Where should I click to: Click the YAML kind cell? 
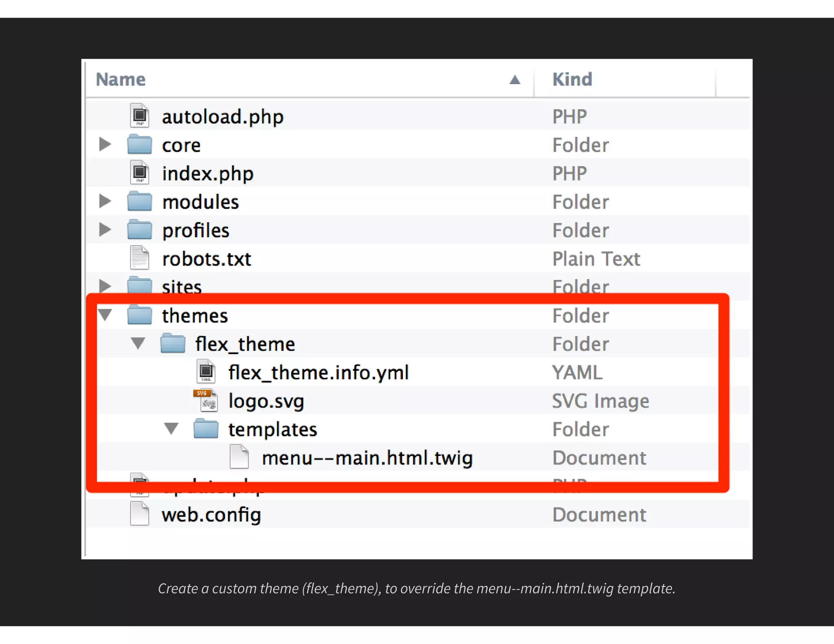click(x=577, y=372)
